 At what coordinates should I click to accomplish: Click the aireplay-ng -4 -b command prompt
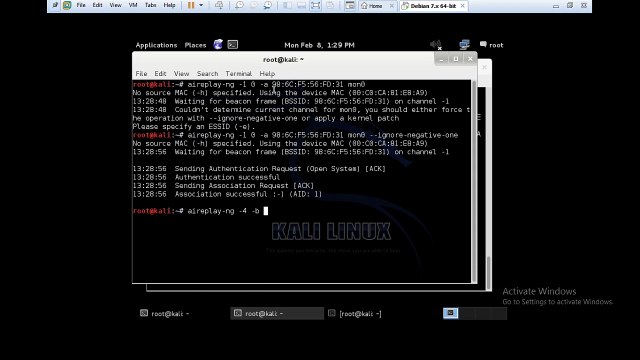point(200,211)
